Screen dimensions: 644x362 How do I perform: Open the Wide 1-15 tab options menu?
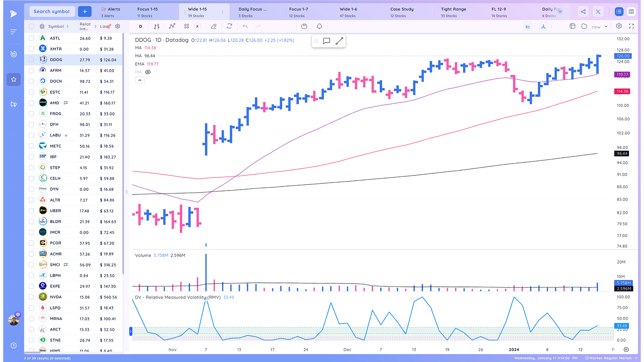coord(222,12)
